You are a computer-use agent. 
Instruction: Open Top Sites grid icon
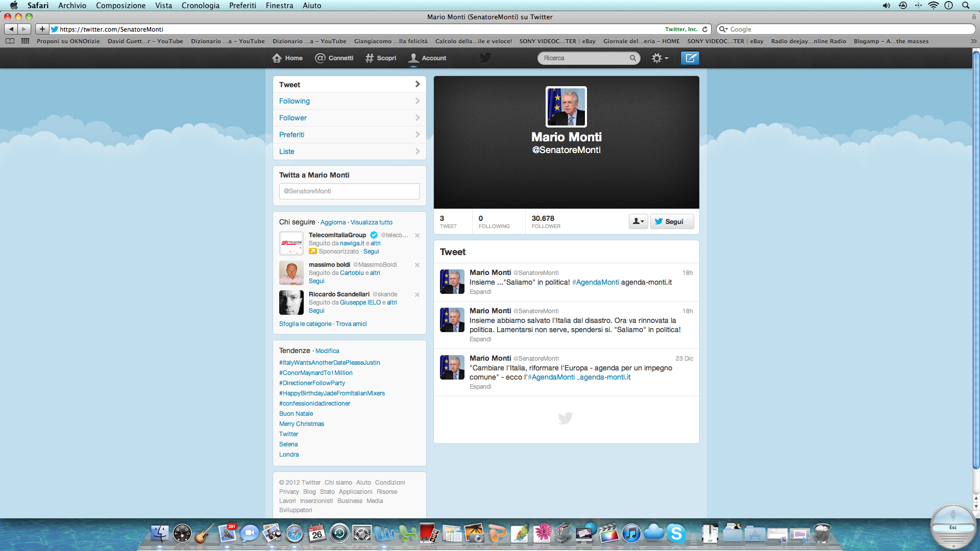tap(25, 41)
